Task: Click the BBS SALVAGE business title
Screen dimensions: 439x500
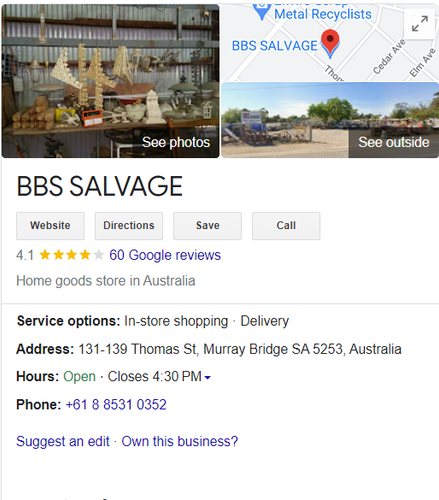Action: (x=100, y=186)
